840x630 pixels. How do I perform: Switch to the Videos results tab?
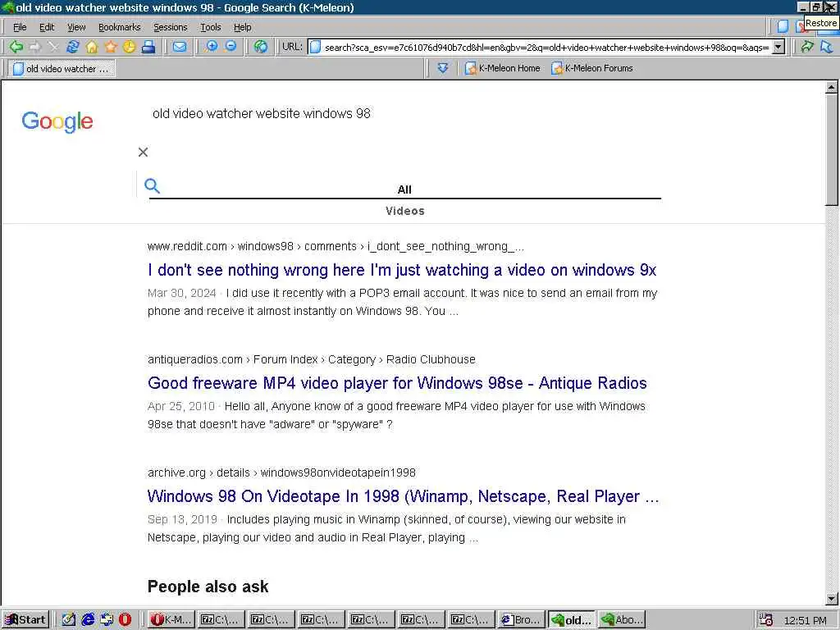[405, 211]
